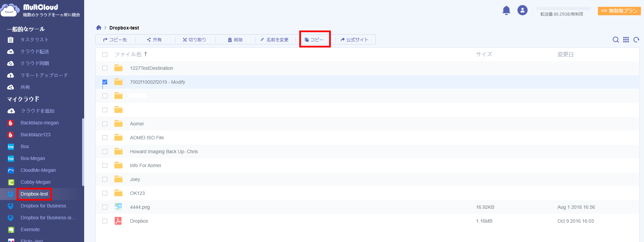644x242 pixels.
Task: Click the PDF icon of Dropbox file
Action: [118, 221]
